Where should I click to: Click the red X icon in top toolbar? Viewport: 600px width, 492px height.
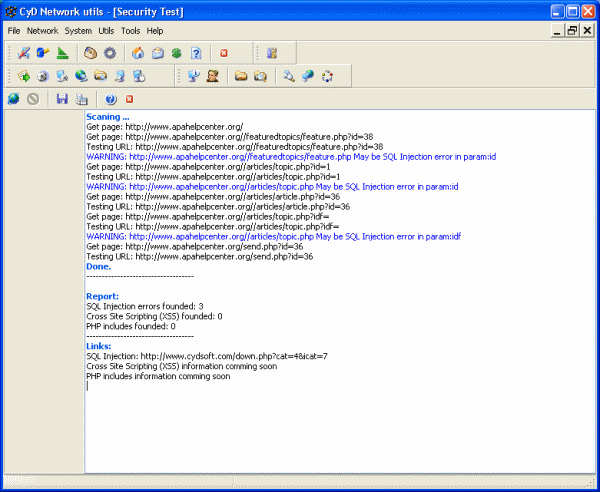(224, 53)
